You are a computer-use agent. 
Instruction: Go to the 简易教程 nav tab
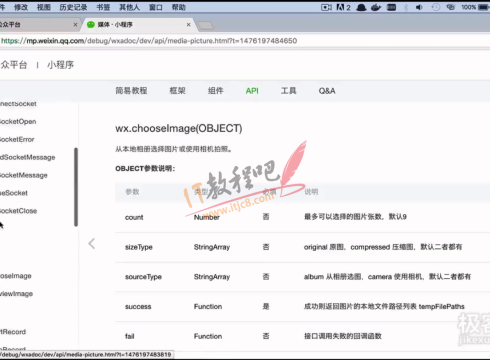tap(131, 91)
